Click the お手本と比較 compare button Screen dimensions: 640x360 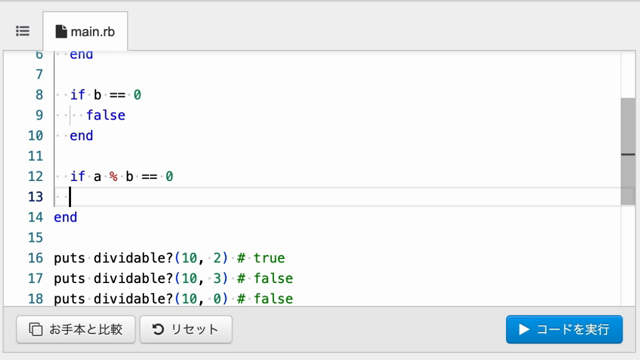click(76, 329)
